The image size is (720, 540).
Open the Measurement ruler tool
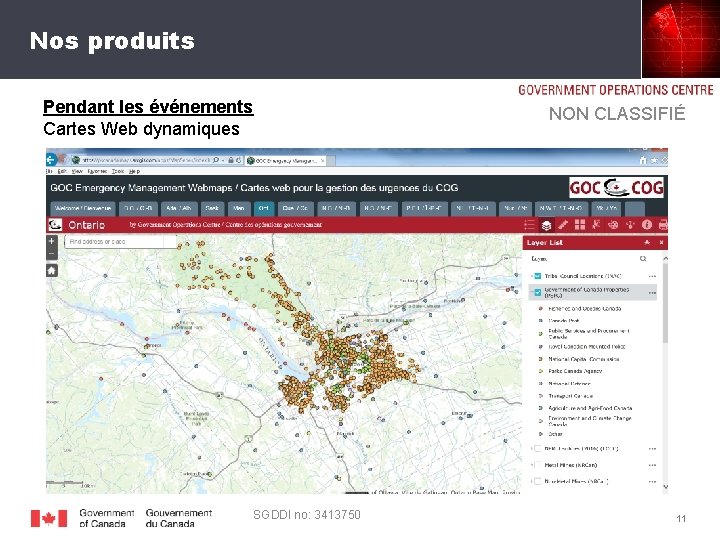(x=562, y=225)
